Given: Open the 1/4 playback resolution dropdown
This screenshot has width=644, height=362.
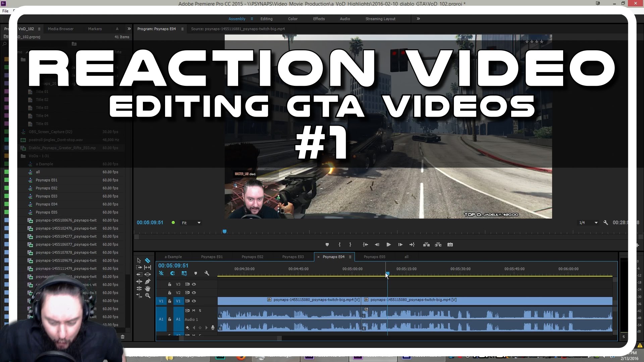Looking at the screenshot, I should tap(588, 223).
